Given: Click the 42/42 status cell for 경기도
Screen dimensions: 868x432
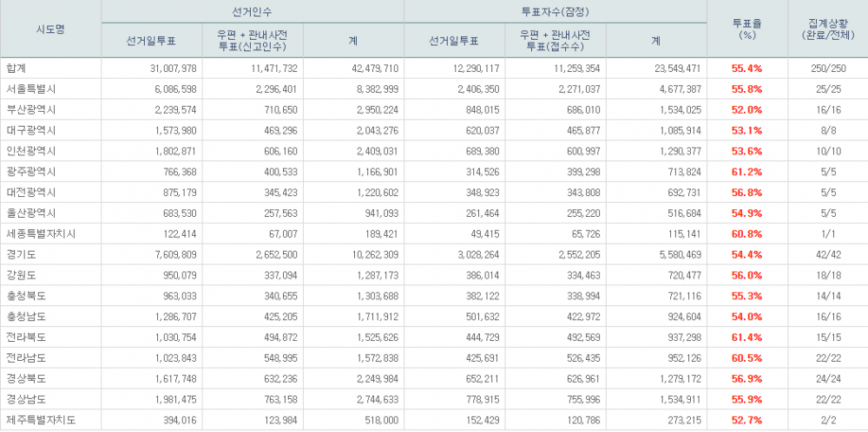Looking at the screenshot, I should coord(825,255).
